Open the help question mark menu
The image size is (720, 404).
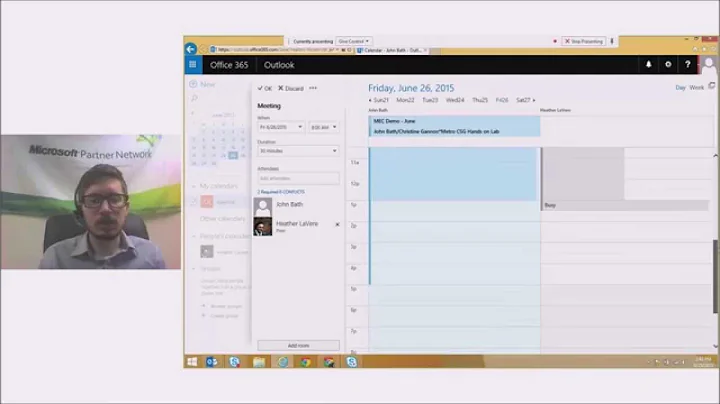point(687,65)
